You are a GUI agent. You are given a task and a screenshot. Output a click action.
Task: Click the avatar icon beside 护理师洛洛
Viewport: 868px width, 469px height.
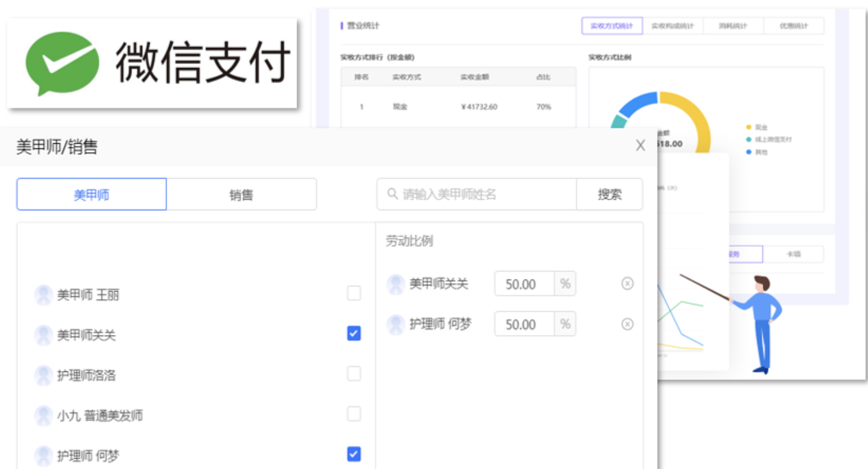tap(43, 375)
